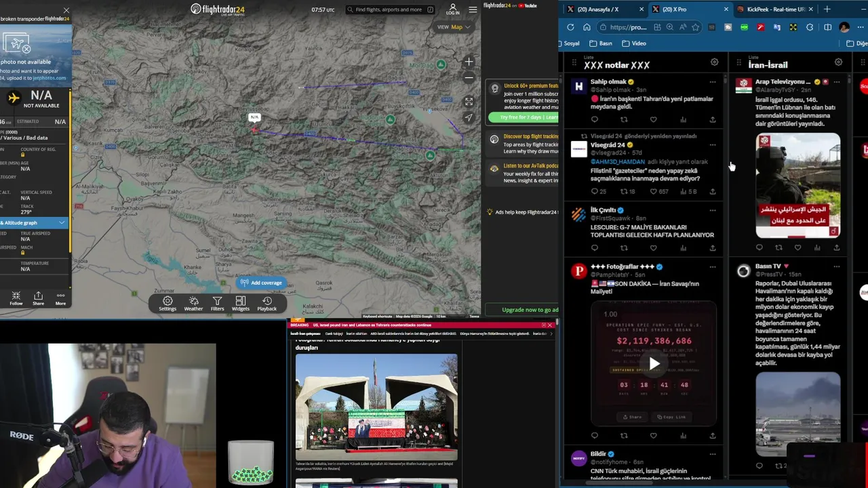Open more menu on Bildir post
868x488 pixels.
click(712, 454)
